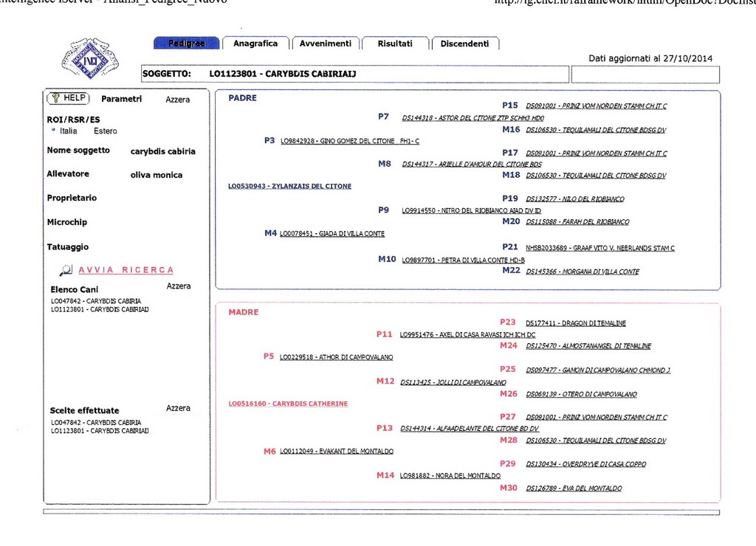The height and width of the screenshot is (546, 756).
Task: Click M16 TEQUILAMALI DEL CITONE link
Action: click(x=596, y=130)
